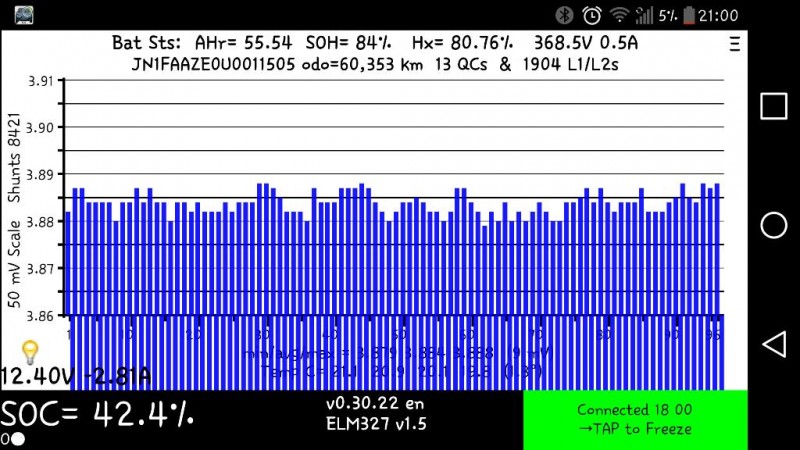Tap the 12.40V auxiliary battery reading
The width and height of the screenshot is (800, 450).
click(35, 377)
